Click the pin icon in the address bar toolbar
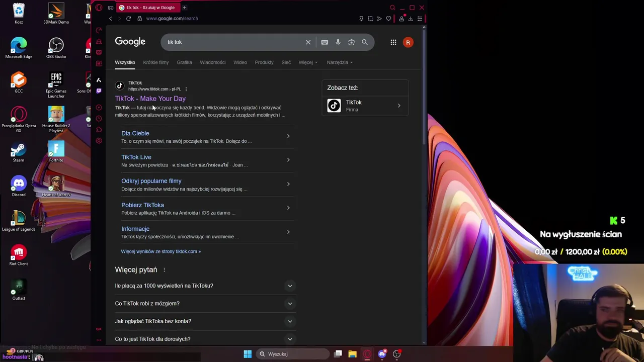This screenshot has width=644, height=362. coord(361,19)
